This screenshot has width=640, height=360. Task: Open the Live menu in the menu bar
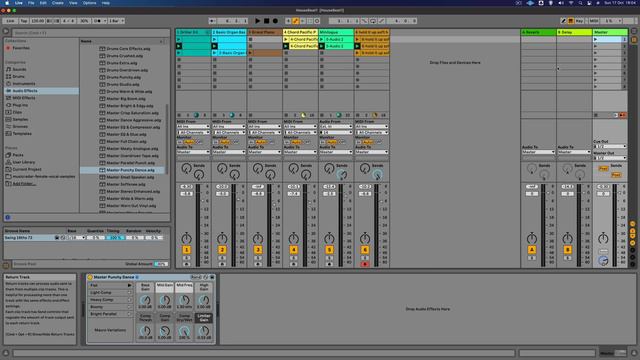[x=19, y=3]
